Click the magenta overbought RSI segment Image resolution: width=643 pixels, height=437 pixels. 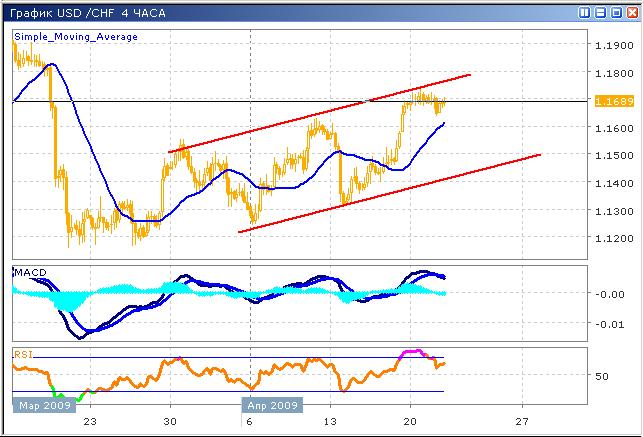tap(414, 352)
